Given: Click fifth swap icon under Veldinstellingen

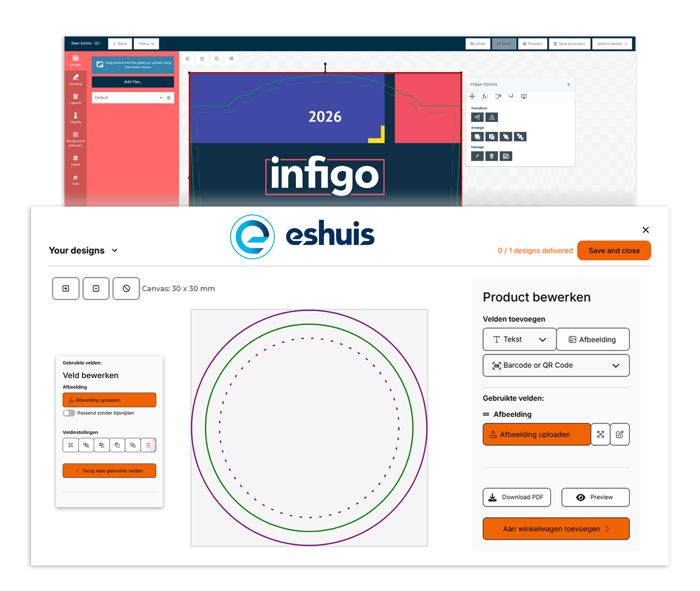Looking at the screenshot, I should 133,445.
